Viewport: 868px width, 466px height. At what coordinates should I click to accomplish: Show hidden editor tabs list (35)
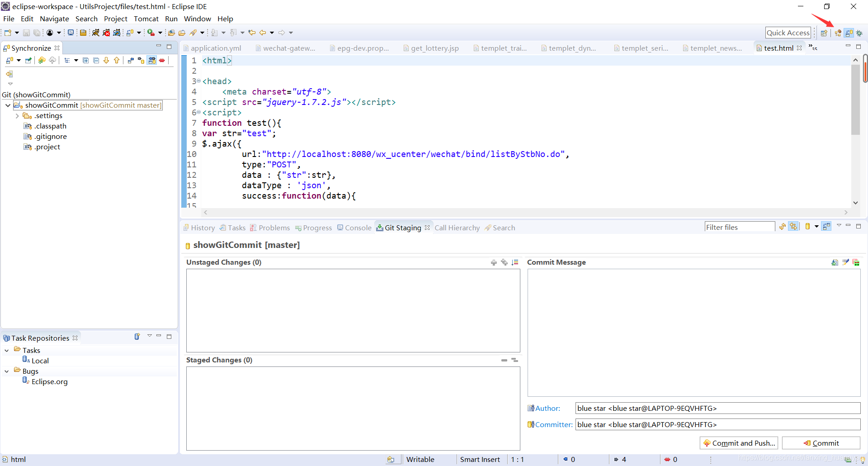pos(813,48)
